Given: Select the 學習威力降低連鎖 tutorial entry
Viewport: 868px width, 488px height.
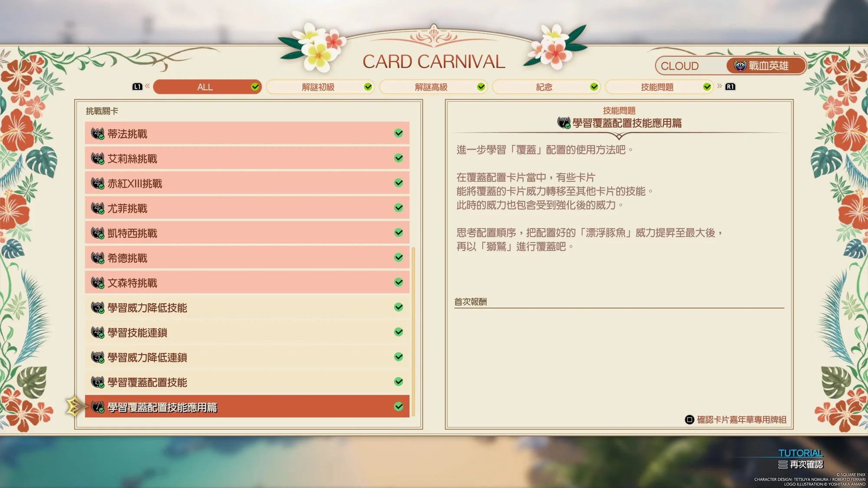Looking at the screenshot, I should [247, 357].
